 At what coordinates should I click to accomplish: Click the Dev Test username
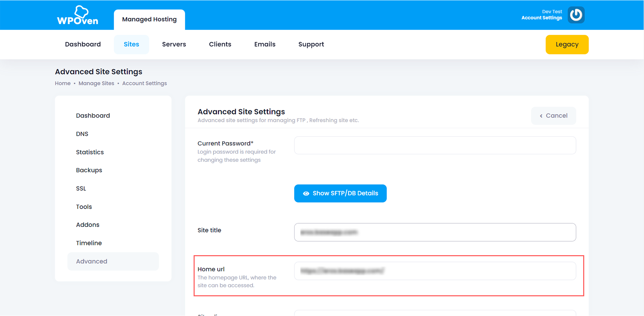[x=552, y=12]
